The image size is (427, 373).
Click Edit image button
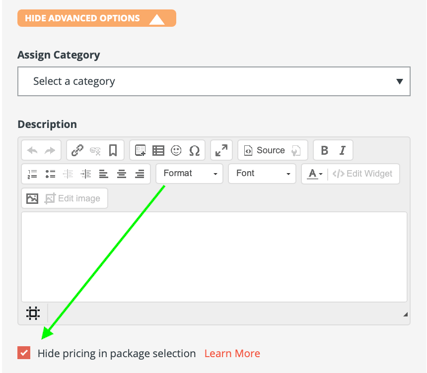coord(72,199)
